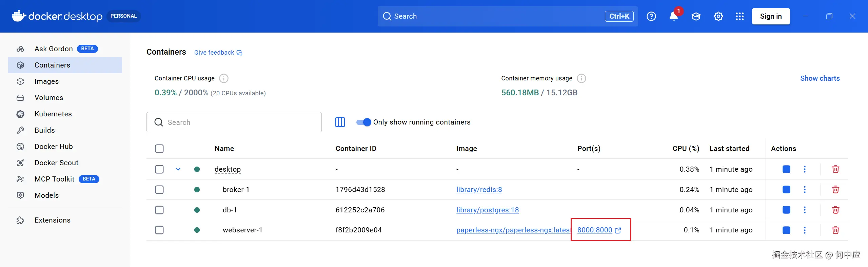868x267 pixels.
Task: Check the select-all checkbox in table header
Action: click(159, 149)
